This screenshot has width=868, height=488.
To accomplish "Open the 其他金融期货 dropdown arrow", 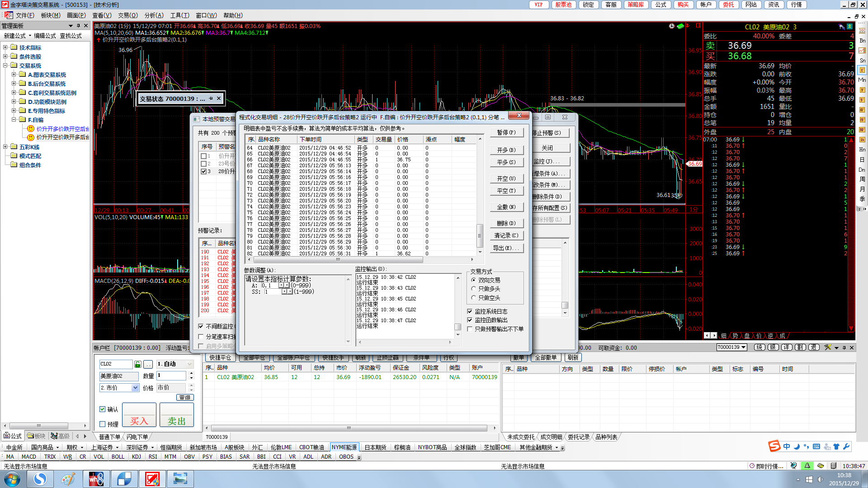I will pos(557,448).
